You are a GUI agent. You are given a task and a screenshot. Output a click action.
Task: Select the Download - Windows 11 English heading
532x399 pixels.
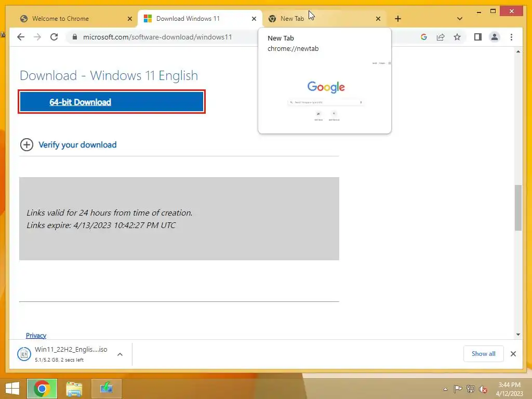pyautogui.click(x=109, y=75)
